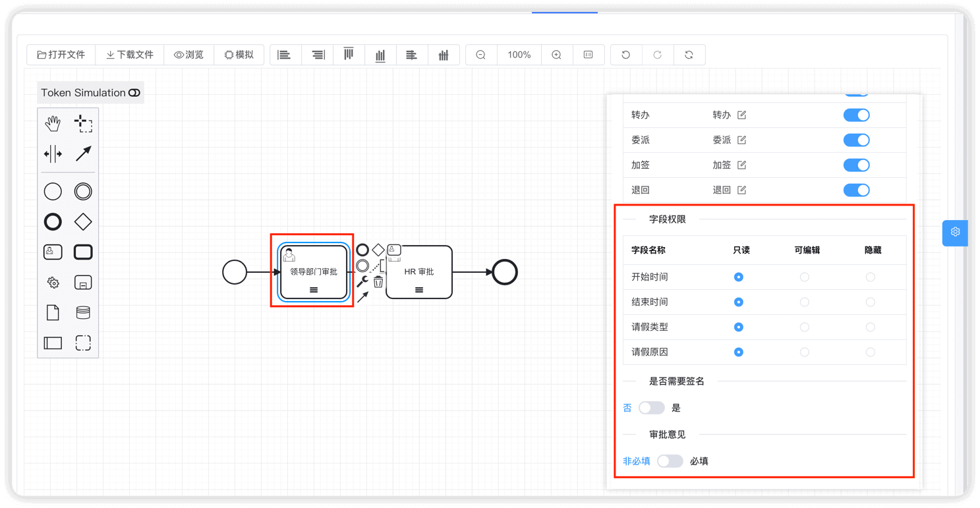980x508 pixels.
Task: Pick the space tool in palette
Action: point(53,154)
